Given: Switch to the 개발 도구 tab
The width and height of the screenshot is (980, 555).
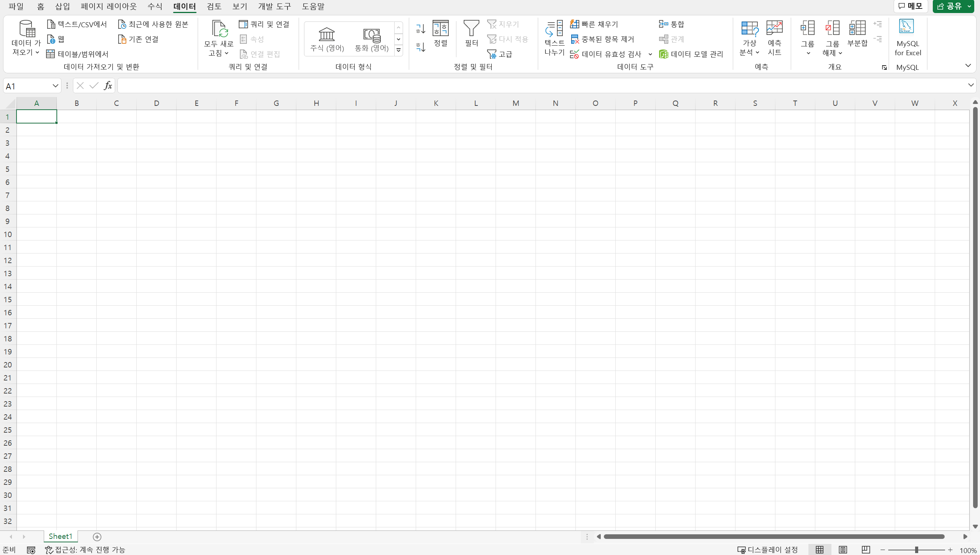Looking at the screenshot, I should click(274, 6).
